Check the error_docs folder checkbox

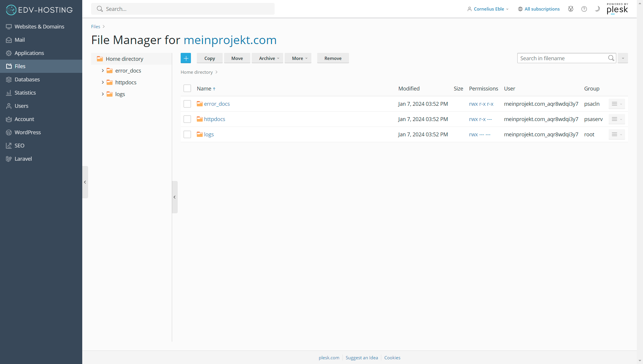click(187, 104)
